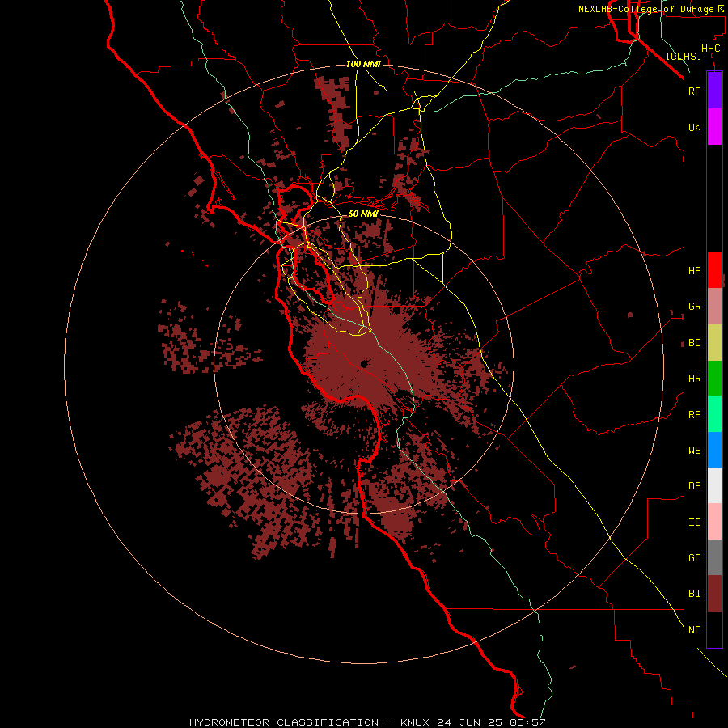Viewport: 728px width, 728px height.
Task: Click the NEXLAB-College of DuPage credit text
Action: tap(651, 9)
